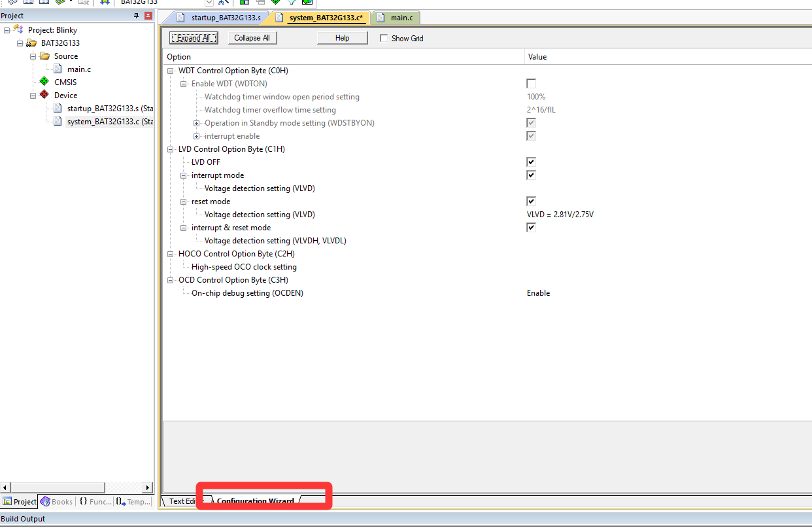The width and height of the screenshot is (812, 528).
Task: Click the Project panel scroll-right arrow
Action: point(148,487)
